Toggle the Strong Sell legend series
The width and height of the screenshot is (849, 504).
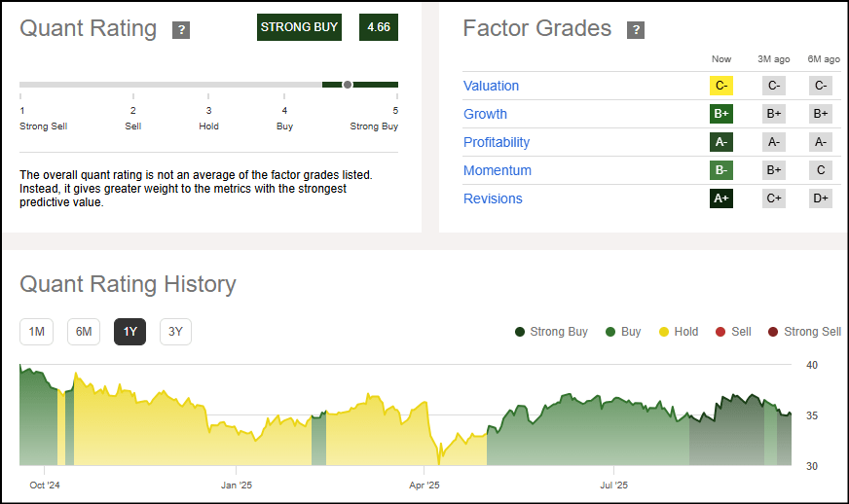click(804, 332)
